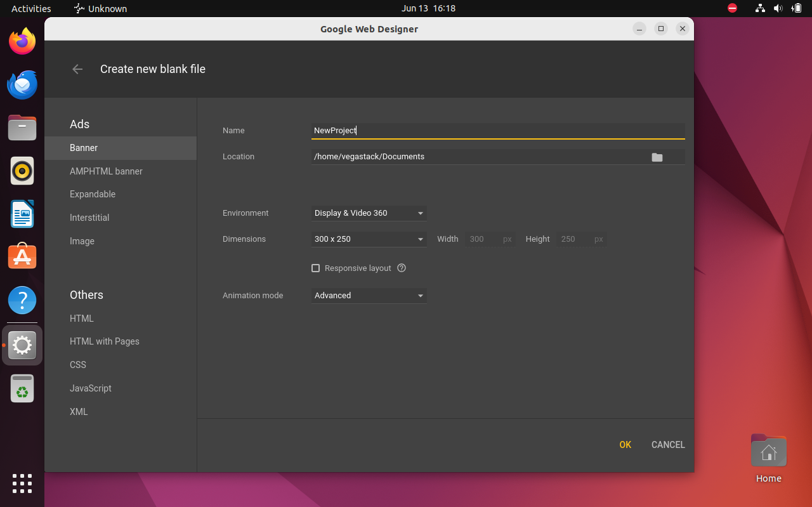Go back using the arrow icon
The width and height of the screenshot is (812, 507).
[x=77, y=69]
